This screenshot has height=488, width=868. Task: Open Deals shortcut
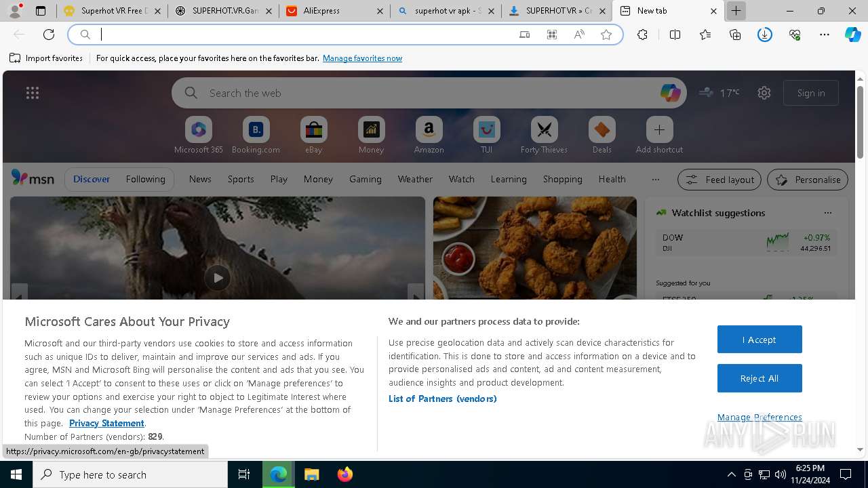(601, 135)
